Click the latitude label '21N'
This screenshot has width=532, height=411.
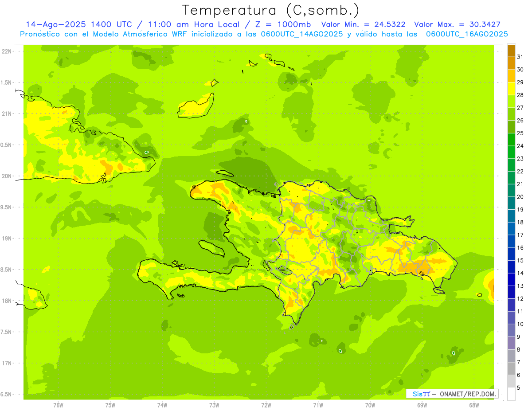point(7,114)
